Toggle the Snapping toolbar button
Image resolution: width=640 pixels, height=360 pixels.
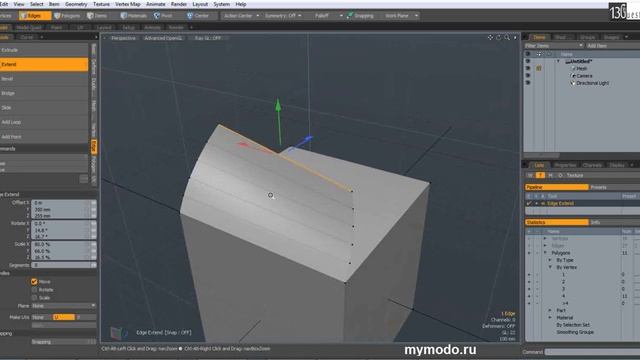coord(360,16)
